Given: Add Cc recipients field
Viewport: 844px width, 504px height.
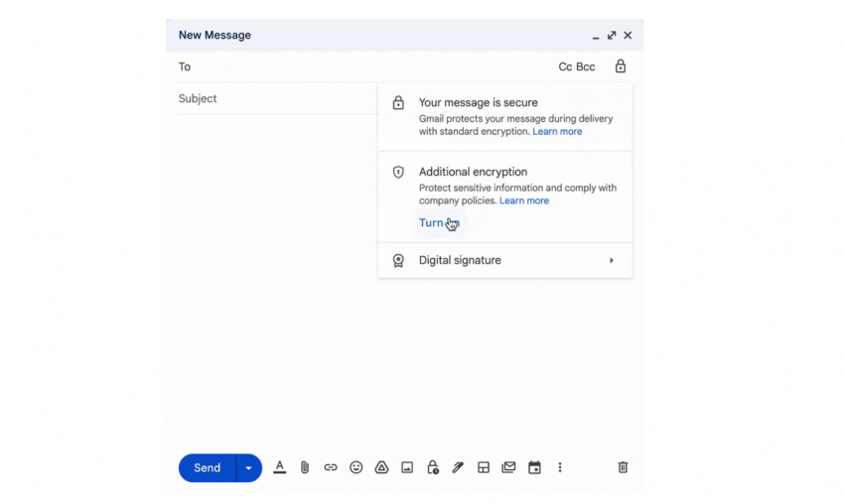Looking at the screenshot, I should [565, 67].
